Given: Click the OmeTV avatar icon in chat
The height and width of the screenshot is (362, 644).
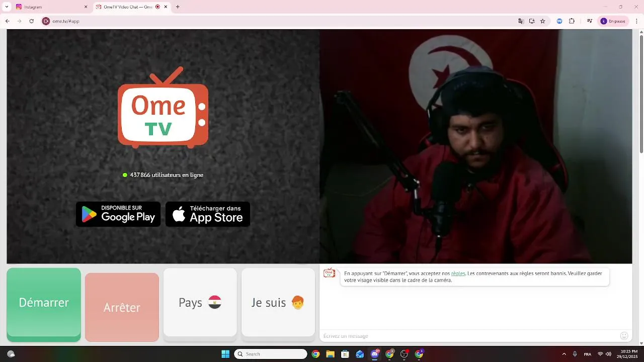Looking at the screenshot, I should click(329, 273).
